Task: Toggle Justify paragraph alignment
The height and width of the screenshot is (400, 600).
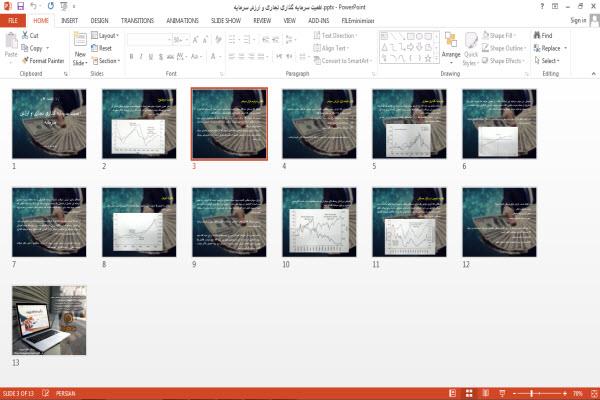Action: [x=261, y=57]
